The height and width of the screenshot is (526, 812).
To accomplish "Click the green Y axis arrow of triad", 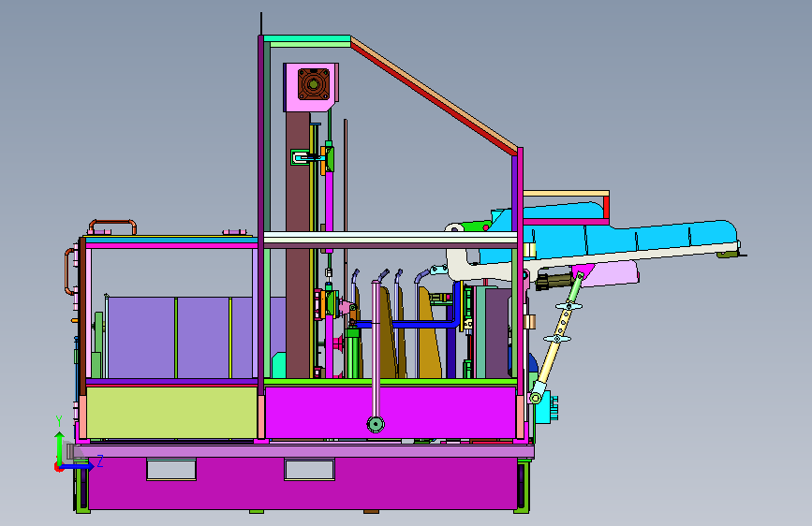I will (x=60, y=448).
